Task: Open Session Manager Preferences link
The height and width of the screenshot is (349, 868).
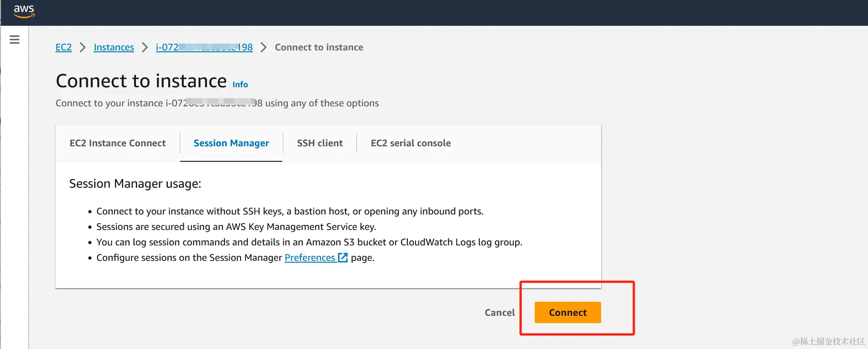Action: pyautogui.click(x=310, y=258)
